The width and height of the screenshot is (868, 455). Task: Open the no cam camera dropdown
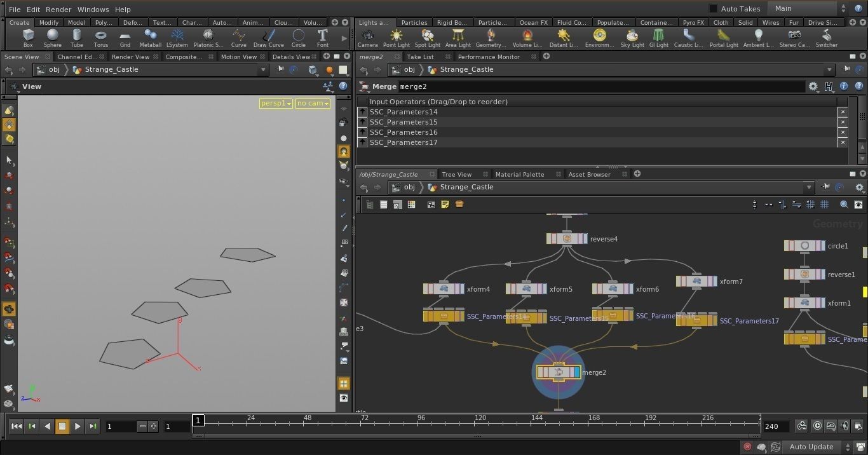tap(313, 103)
